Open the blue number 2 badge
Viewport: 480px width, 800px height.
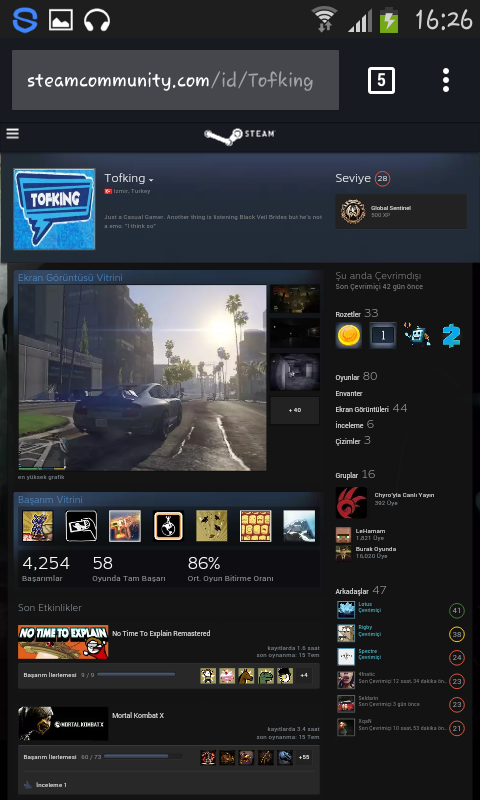coord(451,335)
